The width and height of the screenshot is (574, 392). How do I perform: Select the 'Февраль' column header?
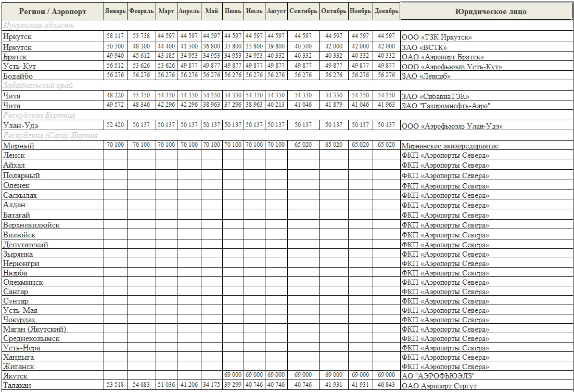[142, 11]
